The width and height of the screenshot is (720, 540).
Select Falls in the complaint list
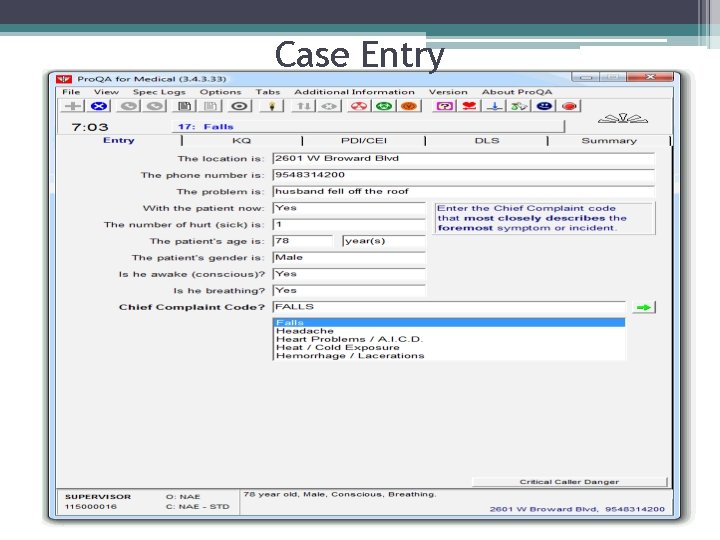pyautogui.click(x=449, y=322)
